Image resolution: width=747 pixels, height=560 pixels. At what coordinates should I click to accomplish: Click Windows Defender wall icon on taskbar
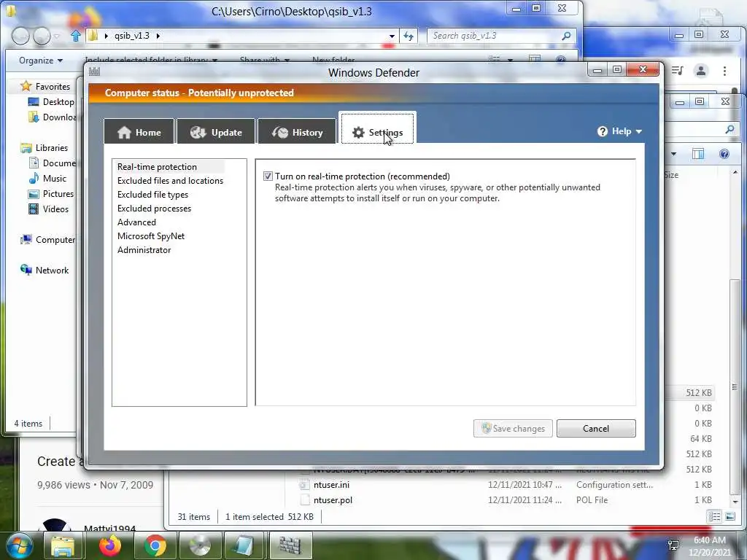pos(290,545)
